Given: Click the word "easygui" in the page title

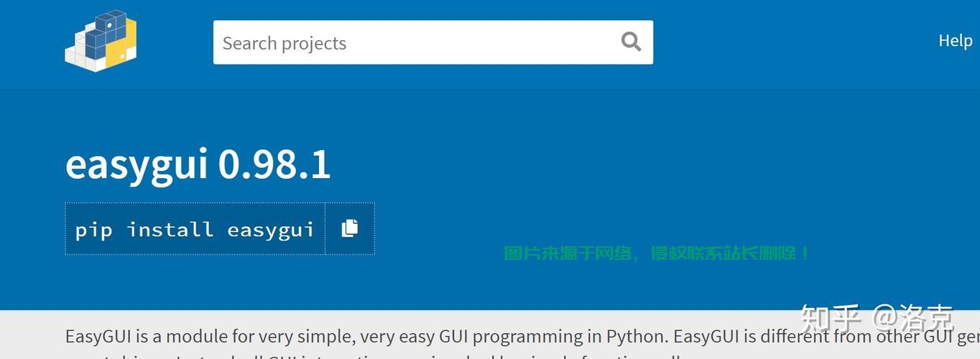Looking at the screenshot, I should click(x=137, y=164).
